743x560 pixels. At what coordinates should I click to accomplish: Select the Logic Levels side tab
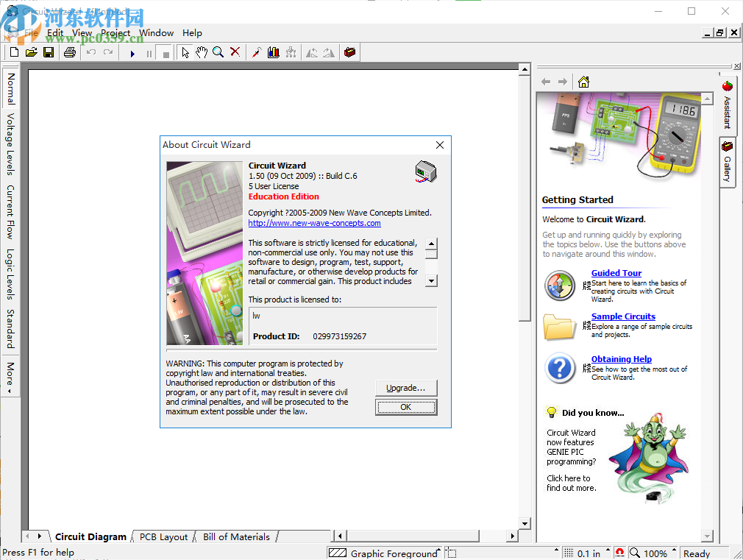11,274
